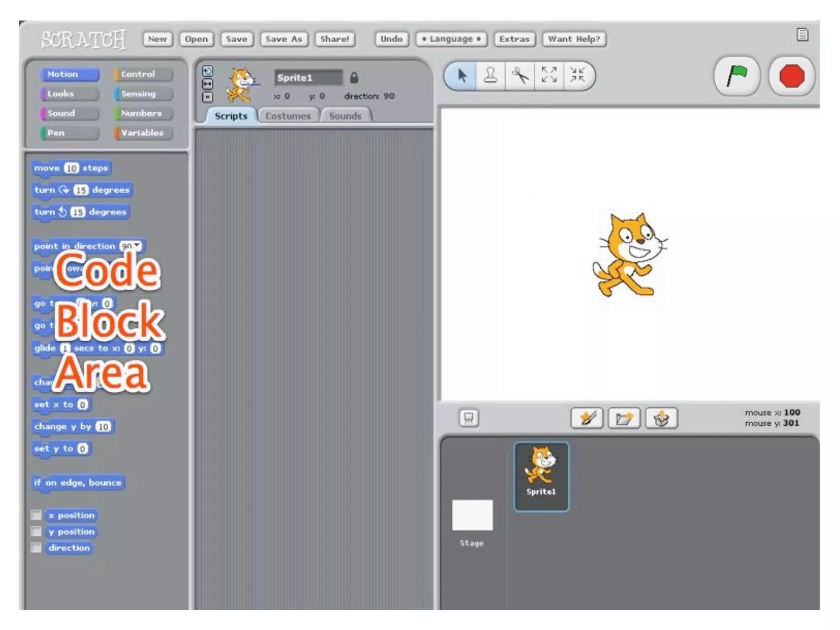
Task: Set rotation style to don't rotate
Action: pos(208,97)
